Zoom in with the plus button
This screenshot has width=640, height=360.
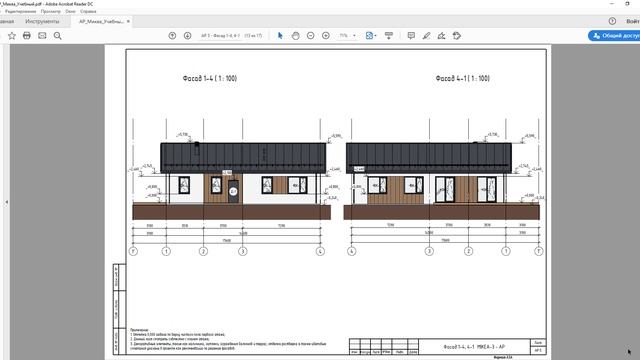coord(326,36)
